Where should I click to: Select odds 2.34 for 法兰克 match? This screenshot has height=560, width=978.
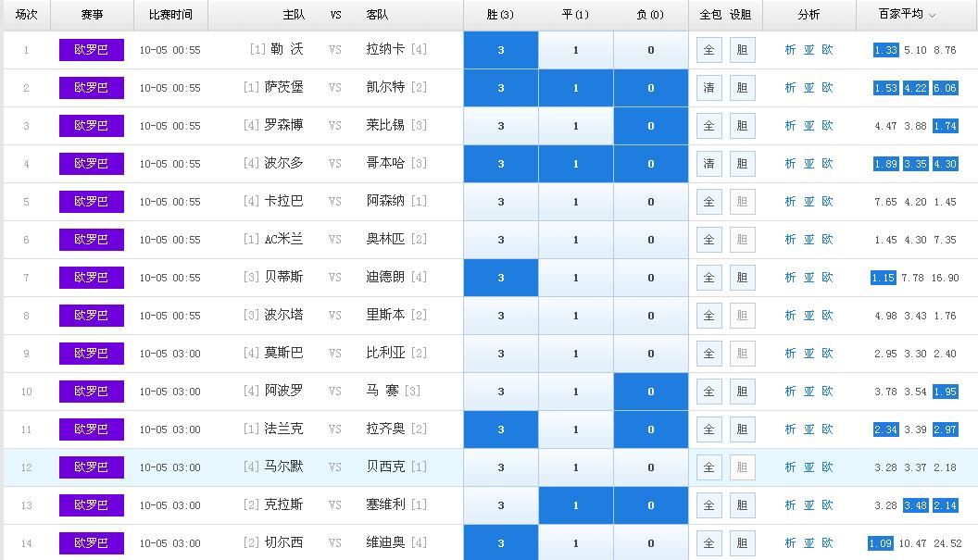pyautogui.click(x=885, y=429)
